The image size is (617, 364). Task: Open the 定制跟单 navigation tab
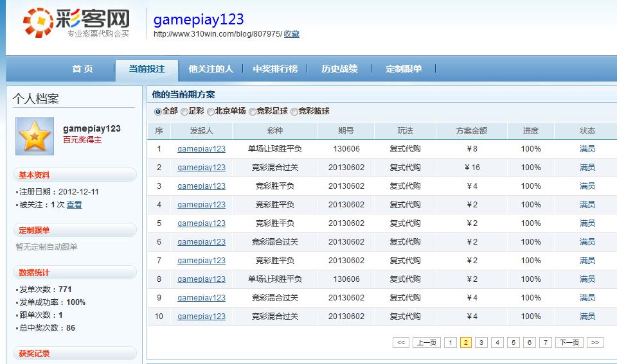coord(404,69)
